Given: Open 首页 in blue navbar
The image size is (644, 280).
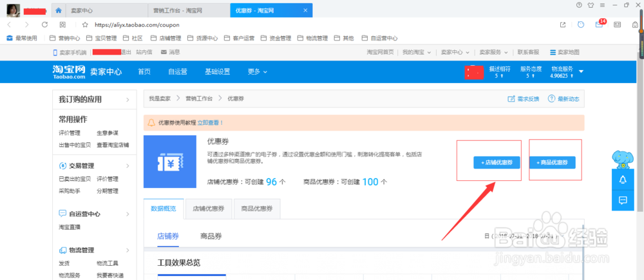Looking at the screenshot, I should 144,71.
